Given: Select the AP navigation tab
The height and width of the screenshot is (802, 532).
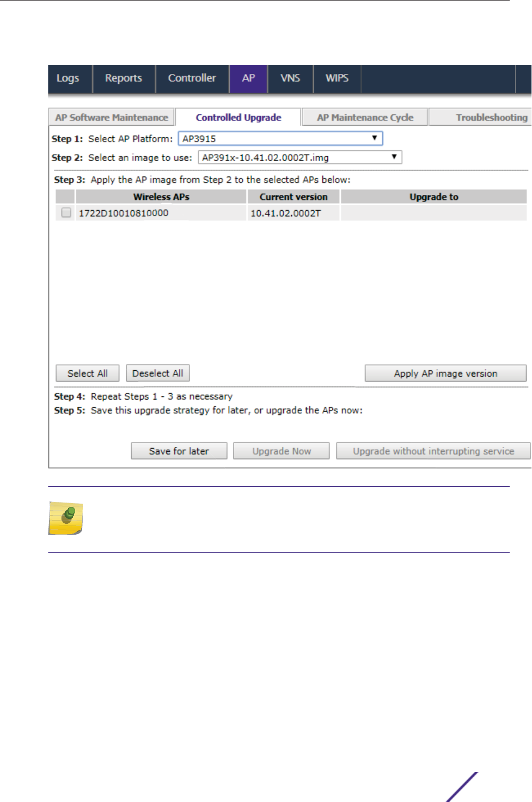Looking at the screenshot, I should 248,78.
